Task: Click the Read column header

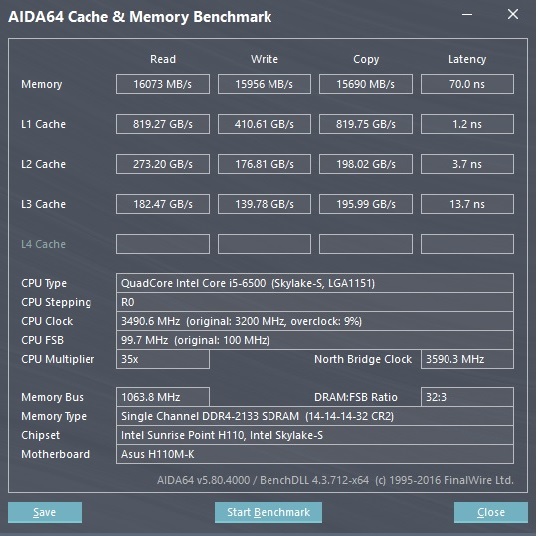Action: click(163, 59)
